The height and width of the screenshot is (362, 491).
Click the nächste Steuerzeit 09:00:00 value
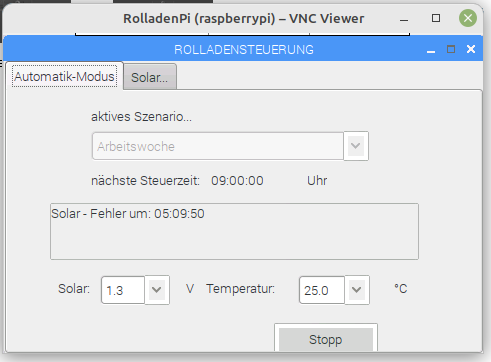pos(237,181)
